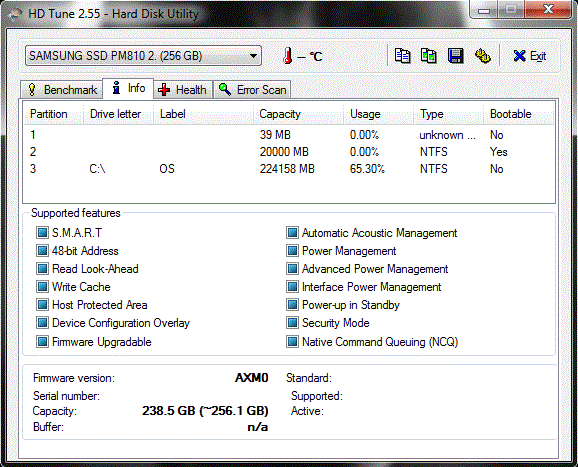This screenshot has height=467, width=578.
Task: Open the options gear icon
Action: point(483,56)
